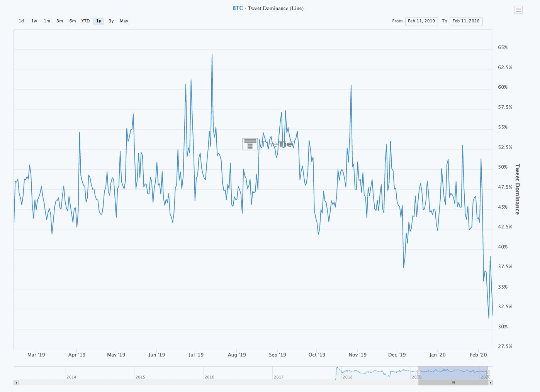540x392 pixels.
Task: Click the 50% y-axis label
Action: click(503, 167)
